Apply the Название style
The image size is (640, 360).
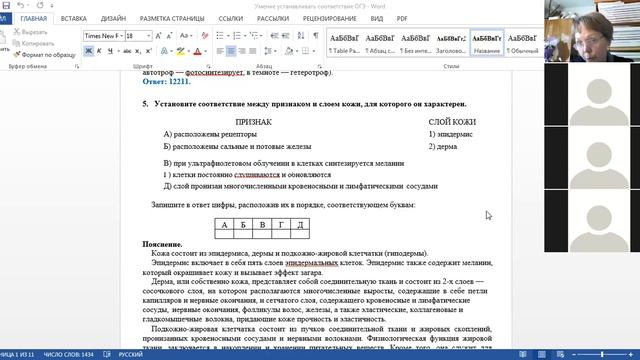(487, 43)
